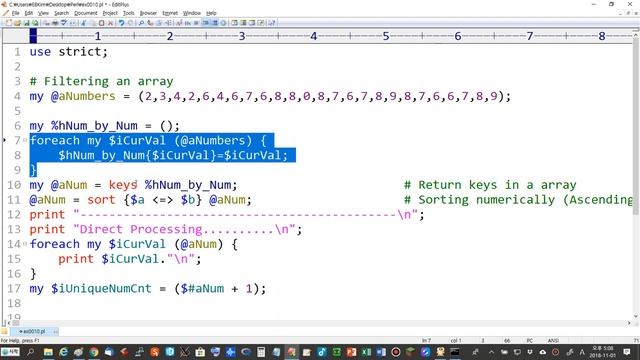640x360 pixels.
Task: Open the Search menu
Action: pyautogui.click(x=61, y=13)
